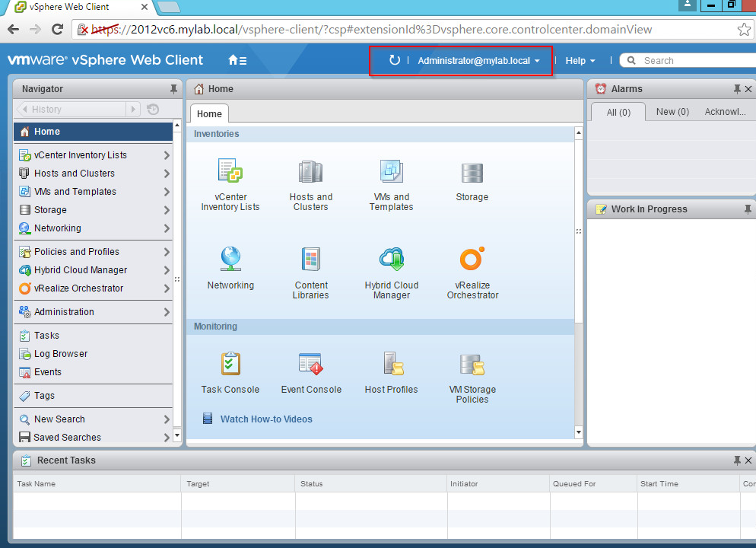Sort by Start Time column header

point(688,483)
